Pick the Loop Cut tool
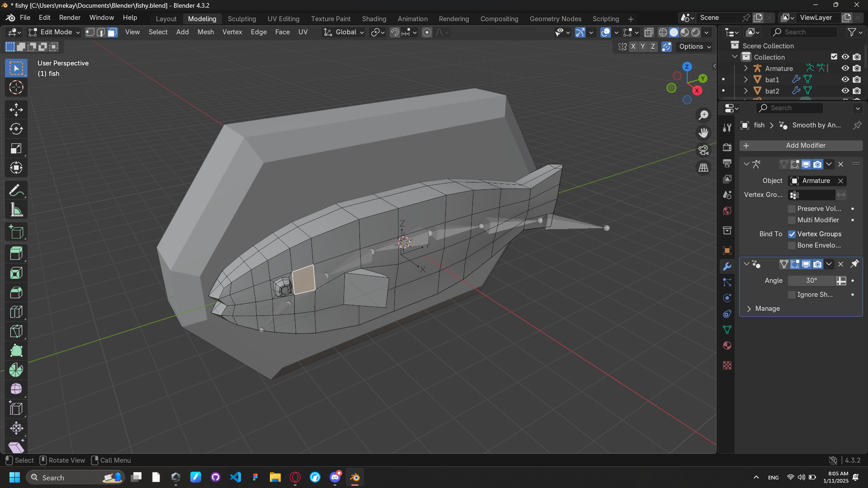 (16, 312)
